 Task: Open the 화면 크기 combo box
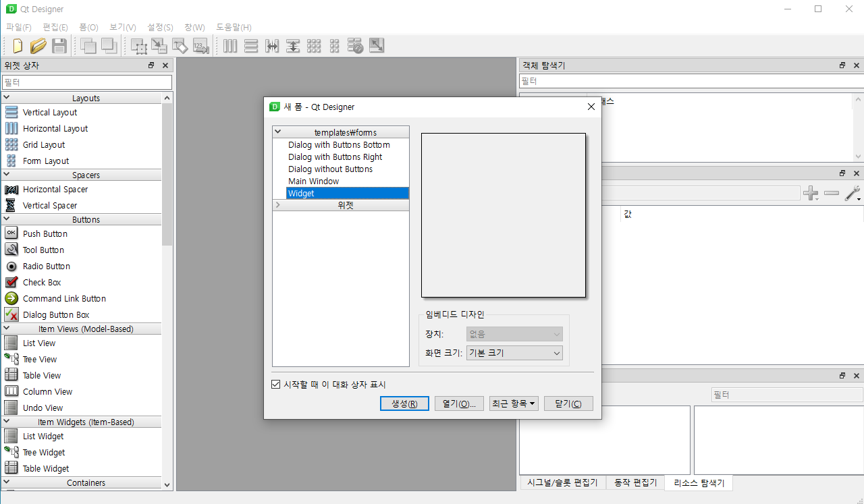pos(514,353)
